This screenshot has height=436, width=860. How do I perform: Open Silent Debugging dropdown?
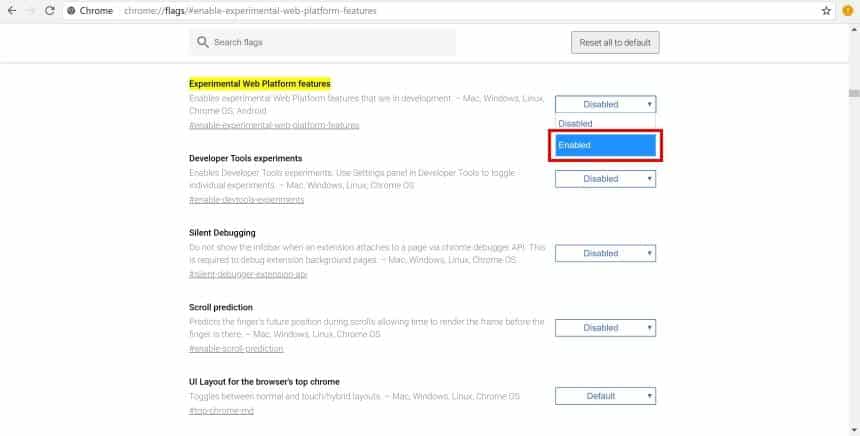click(606, 253)
